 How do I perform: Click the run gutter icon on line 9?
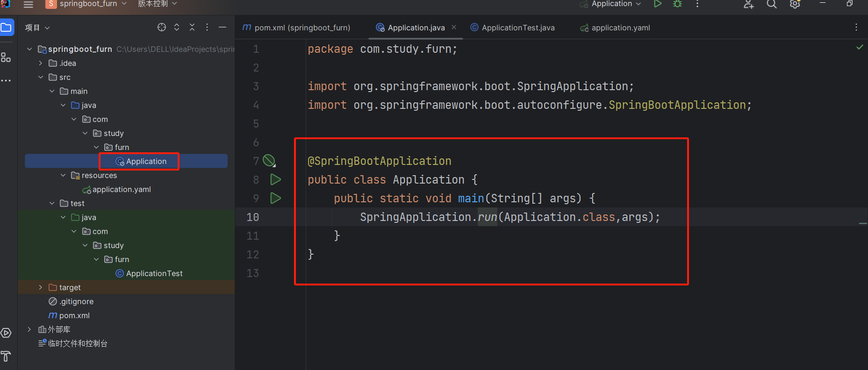point(276,198)
